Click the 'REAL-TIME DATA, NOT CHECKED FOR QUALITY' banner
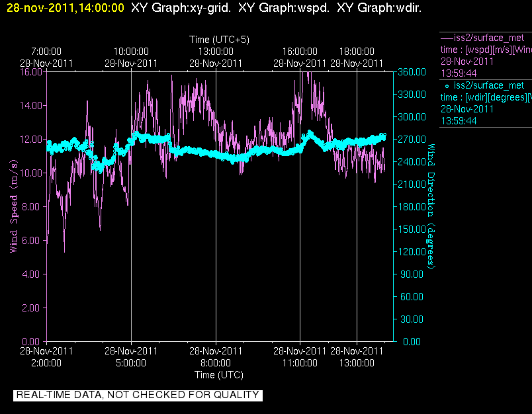The height and width of the screenshot is (414, 532). (138, 395)
